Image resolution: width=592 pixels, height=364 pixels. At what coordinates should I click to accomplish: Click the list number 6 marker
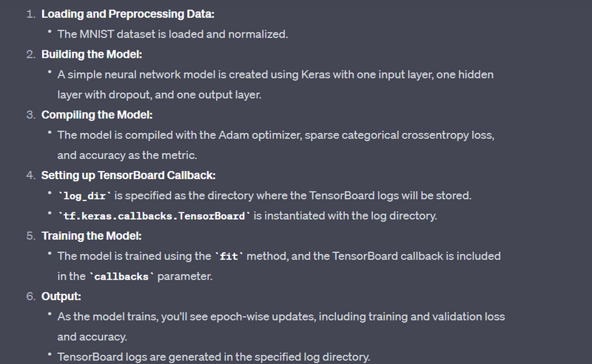30,297
